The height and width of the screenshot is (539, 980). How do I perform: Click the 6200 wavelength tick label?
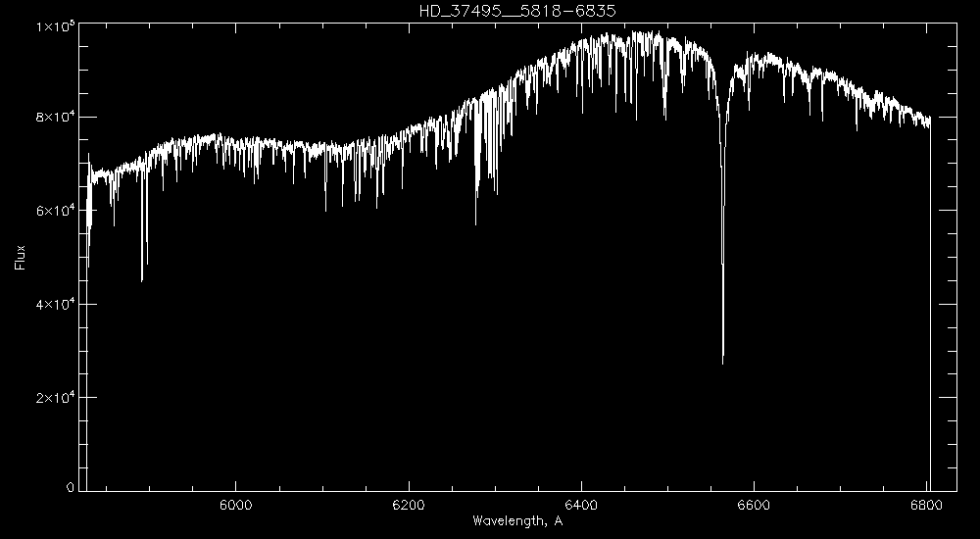pos(409,506)
